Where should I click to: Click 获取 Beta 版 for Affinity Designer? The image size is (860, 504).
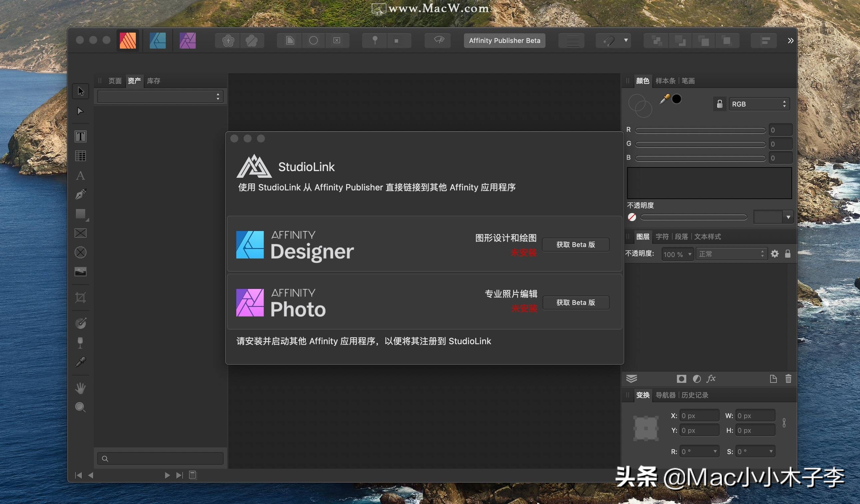pos(576,245)
